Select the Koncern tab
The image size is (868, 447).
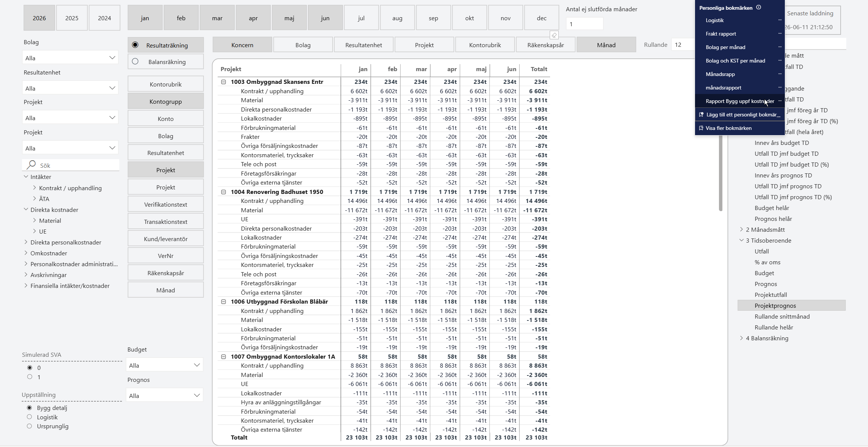point(242,45)
